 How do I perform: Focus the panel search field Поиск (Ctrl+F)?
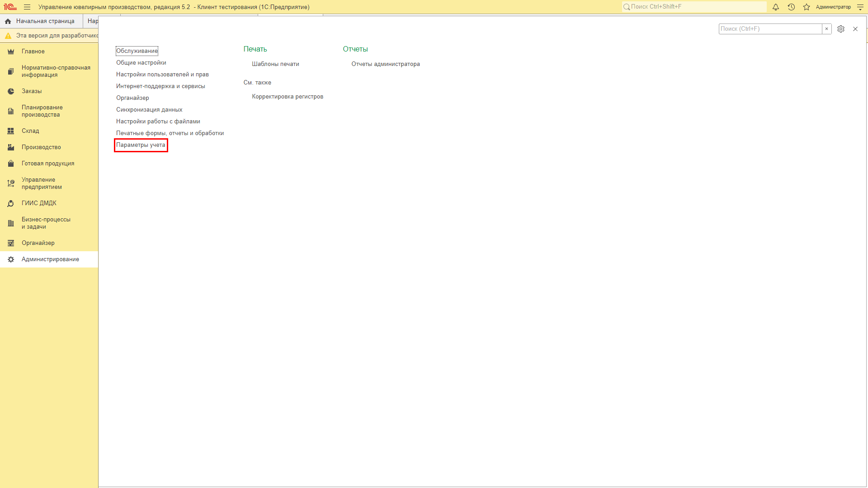pos(770,29)
